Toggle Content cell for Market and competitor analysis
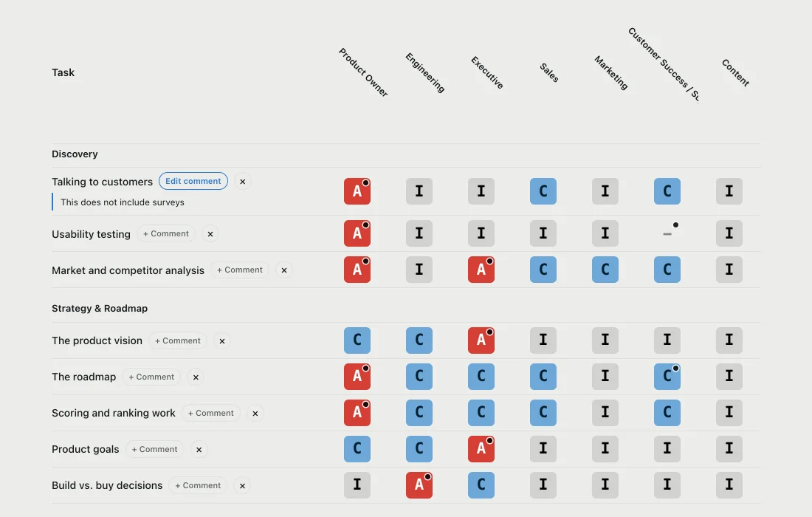Image resolution: width=812 pixels, height=517 pixels. (729, 270)
